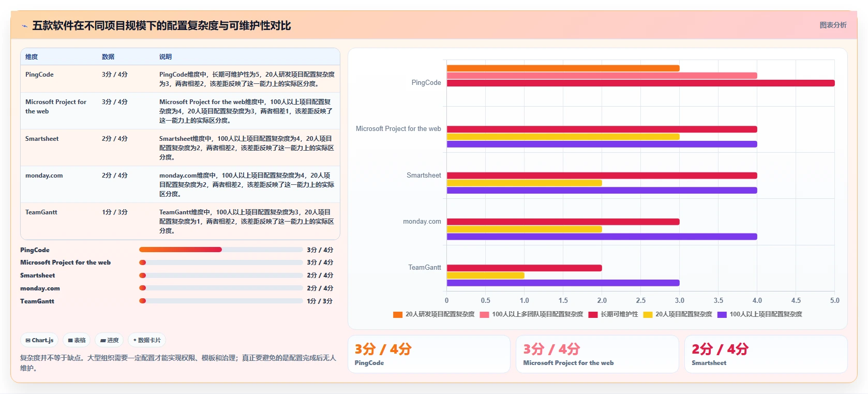The height and width of the screenshot is (394, 868).
Task: Click Smartsheet's yellow bar in the chart
Action: pos(525,183)
